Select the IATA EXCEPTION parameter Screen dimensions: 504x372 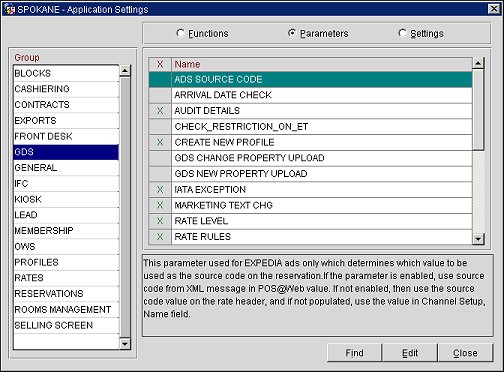(322, 190)
